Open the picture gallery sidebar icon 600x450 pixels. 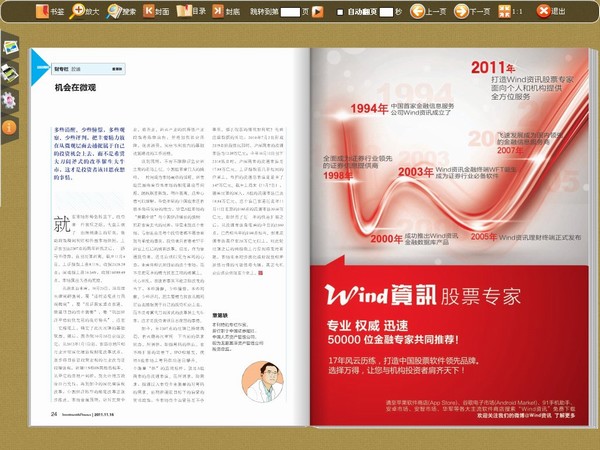[x=10, y=47]
